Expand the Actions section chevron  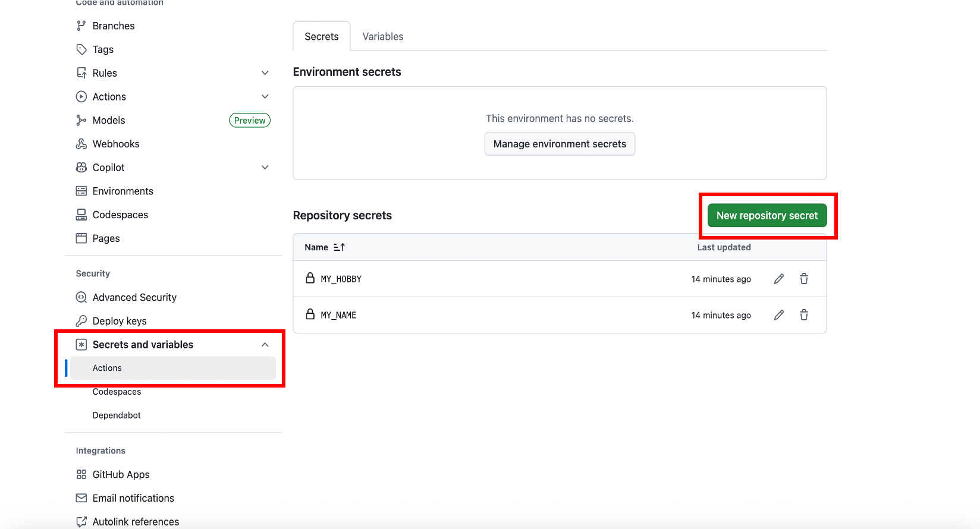point(265,96)
